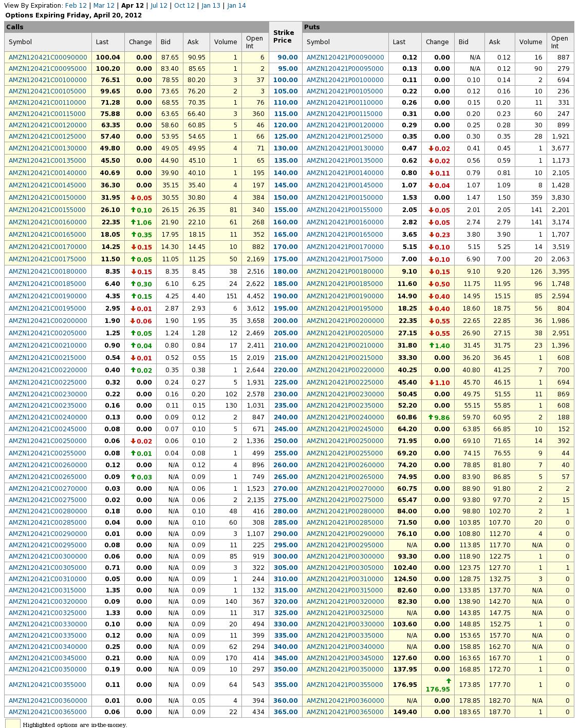Select the call volume value 151
Screen dimensions: 580x728
231,296
